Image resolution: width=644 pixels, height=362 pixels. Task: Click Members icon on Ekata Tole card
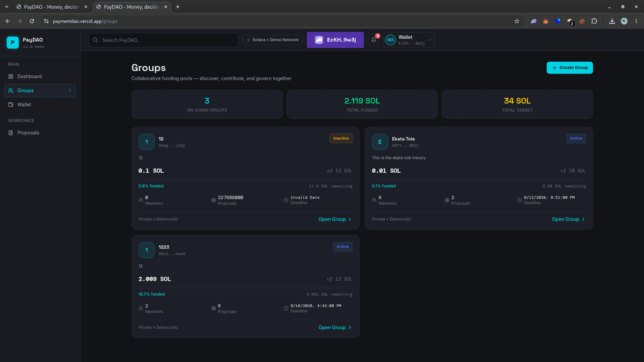(375, 200)
